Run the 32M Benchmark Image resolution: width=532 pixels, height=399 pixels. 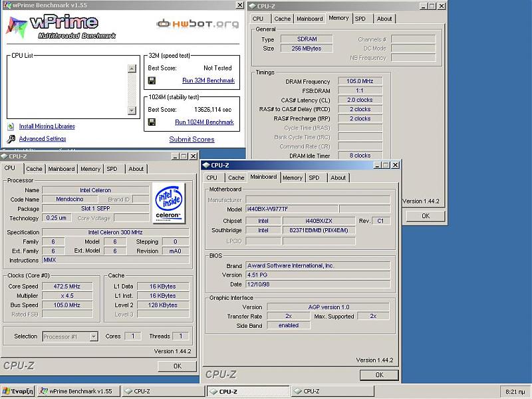coord(208,80)
